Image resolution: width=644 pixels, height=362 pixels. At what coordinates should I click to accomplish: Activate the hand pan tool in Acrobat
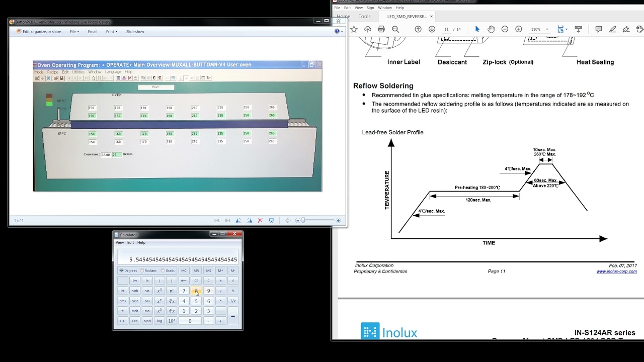pos(491,29)
